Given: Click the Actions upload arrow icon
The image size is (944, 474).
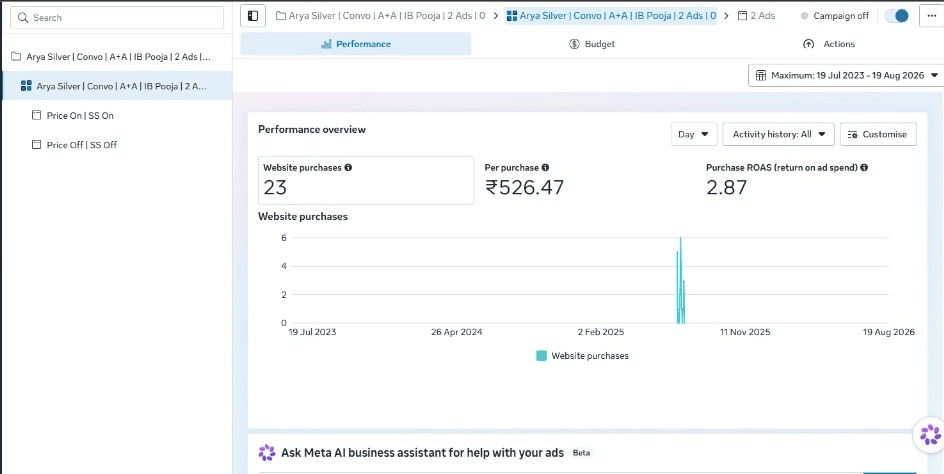Looking at the screenshot, I should (x=809, y=44).
